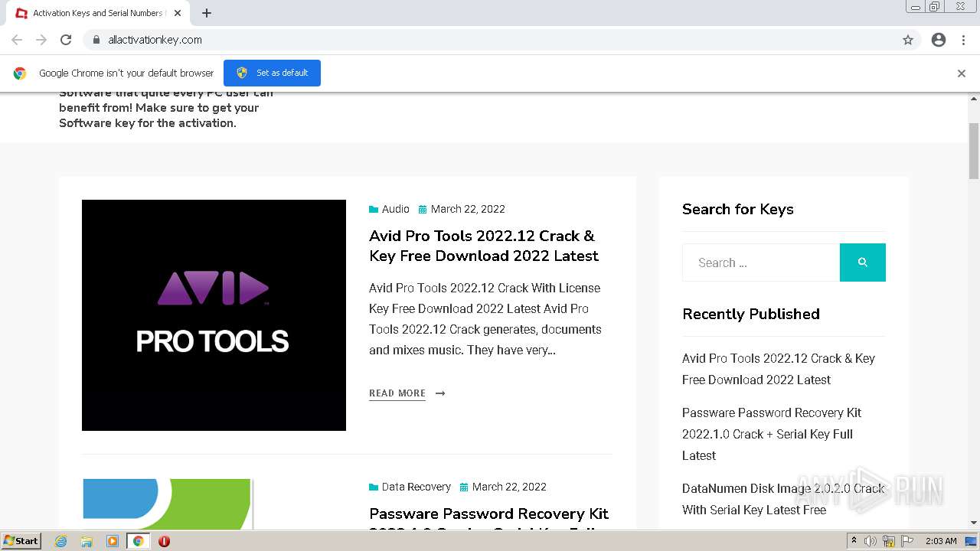Click the March 22, 2022 date on Passware post
Viewport: 980px width, 551px height.
point(509,487)
